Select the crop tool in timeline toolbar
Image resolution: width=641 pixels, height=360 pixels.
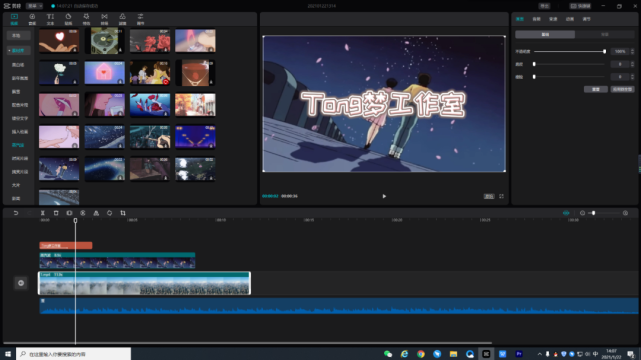click(x=123, y=213)
